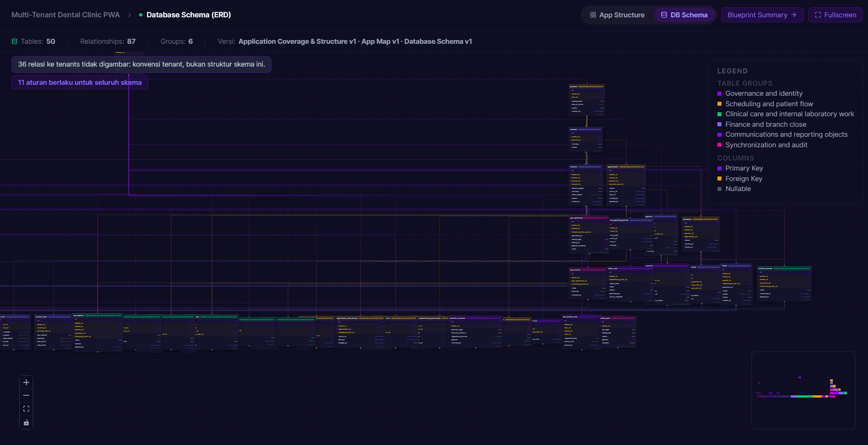
Task: Click the 36 relasi ke tenants notice
Action: pyautogui.click(x=141, y=64)
